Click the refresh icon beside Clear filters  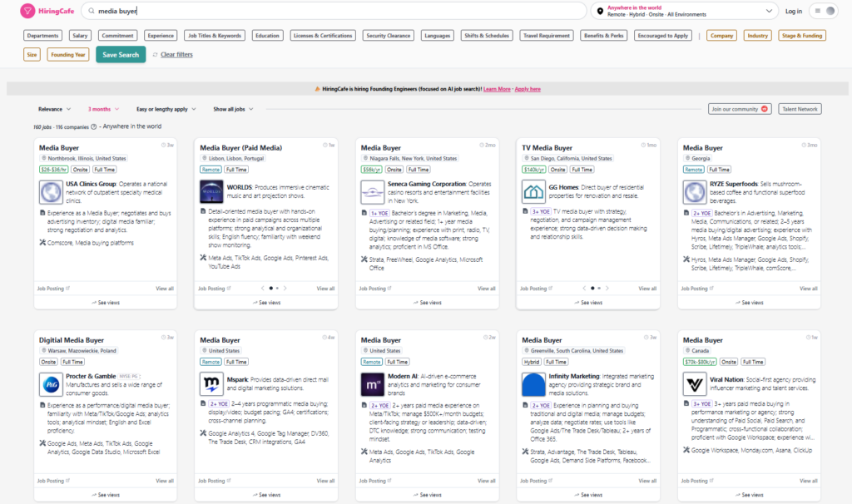(x=156, y=55)
